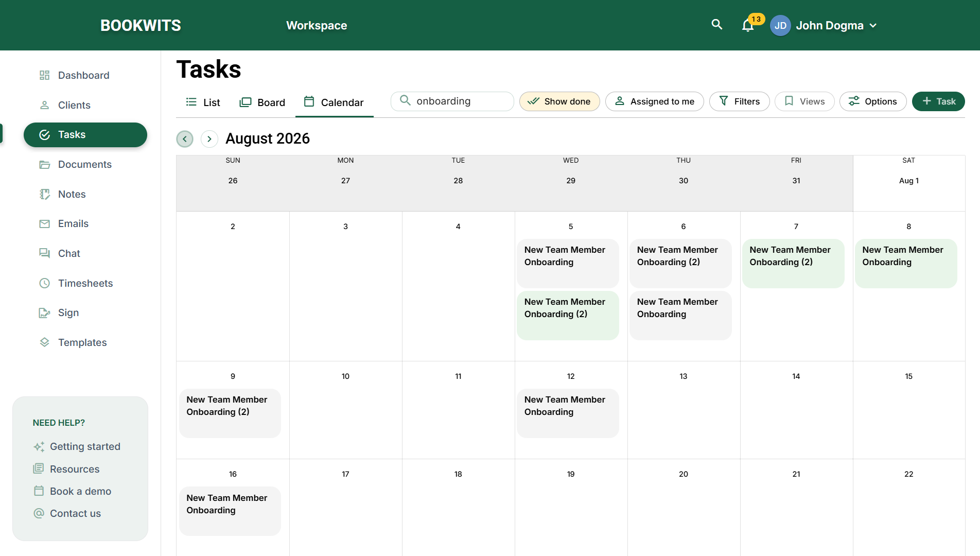Open August 12 New Team Member Onboarding task
The image size is (980, 556).
[x=568, y=413]
